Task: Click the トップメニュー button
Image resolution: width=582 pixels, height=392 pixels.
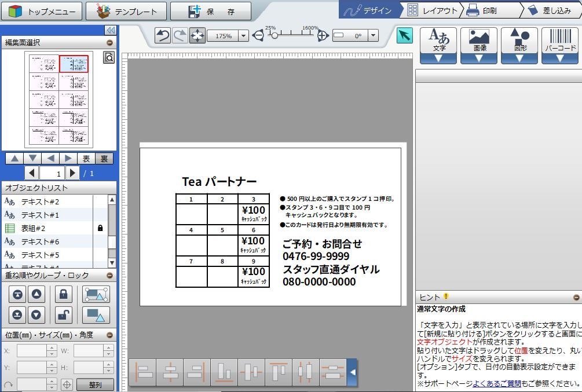Action: (x=42, y=11)
